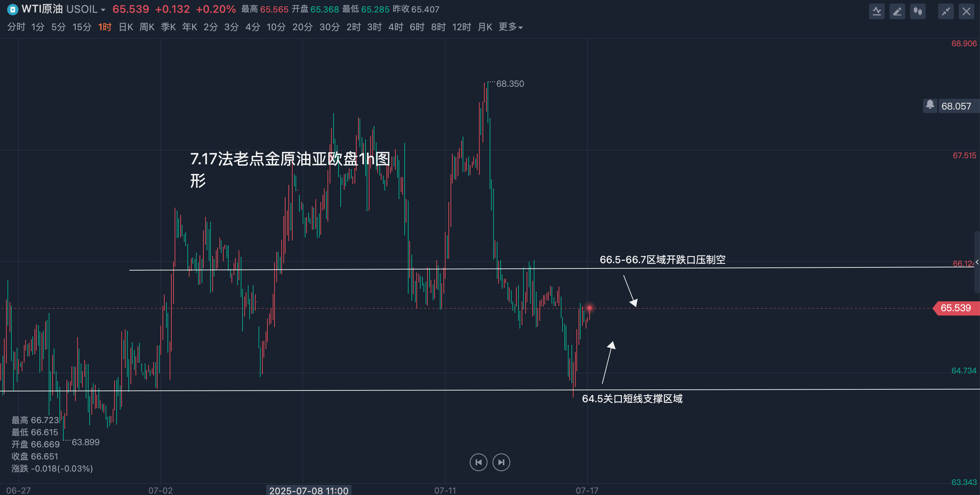Select the 30分 timeframe
The image size is (980, 495).
(329, 27)
